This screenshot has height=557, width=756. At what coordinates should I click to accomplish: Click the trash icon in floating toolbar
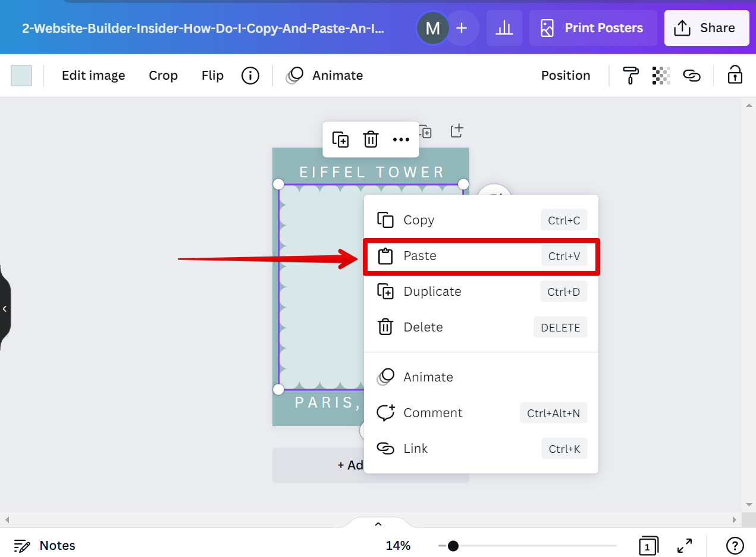click(x=371, y=139)
